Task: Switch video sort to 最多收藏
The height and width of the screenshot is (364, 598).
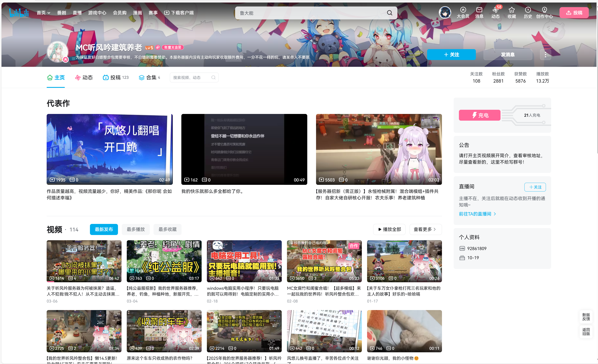Action: [x=168, y=229]
